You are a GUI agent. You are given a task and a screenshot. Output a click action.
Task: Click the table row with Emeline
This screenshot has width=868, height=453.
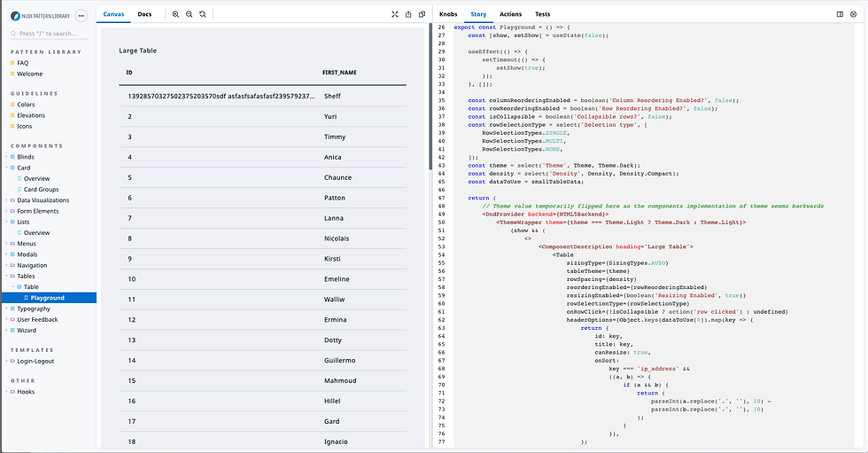[262, 279]
